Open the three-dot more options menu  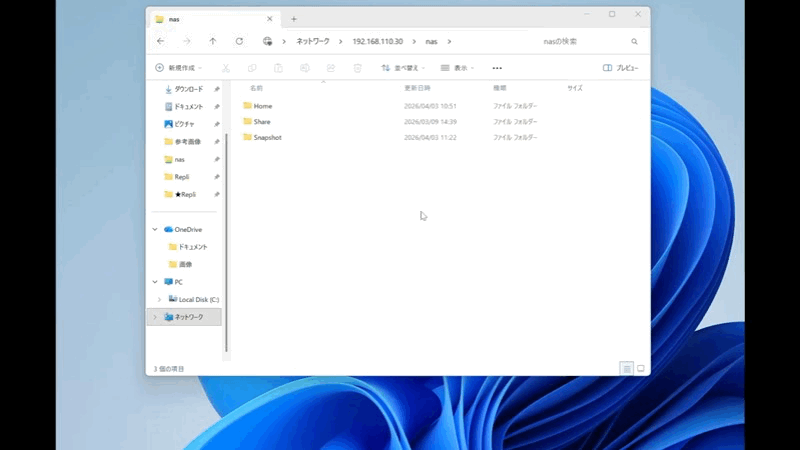click(x=497, y=68)
